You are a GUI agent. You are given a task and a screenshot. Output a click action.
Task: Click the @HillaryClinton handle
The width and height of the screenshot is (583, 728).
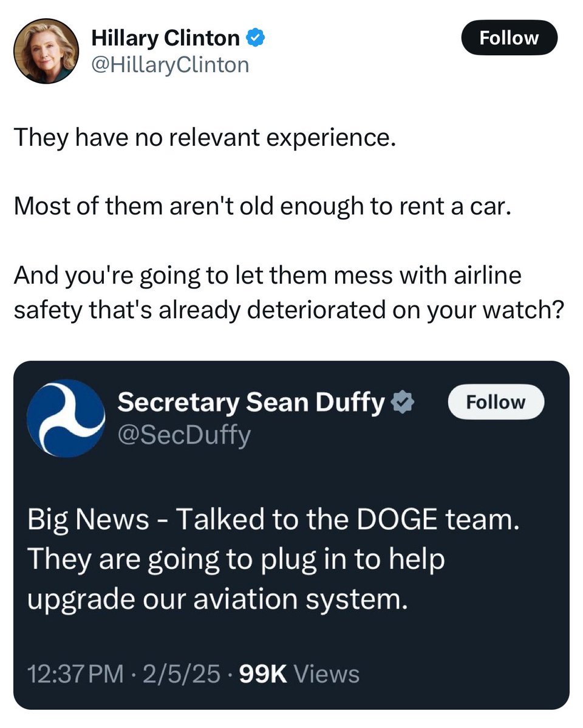point(169,65)
